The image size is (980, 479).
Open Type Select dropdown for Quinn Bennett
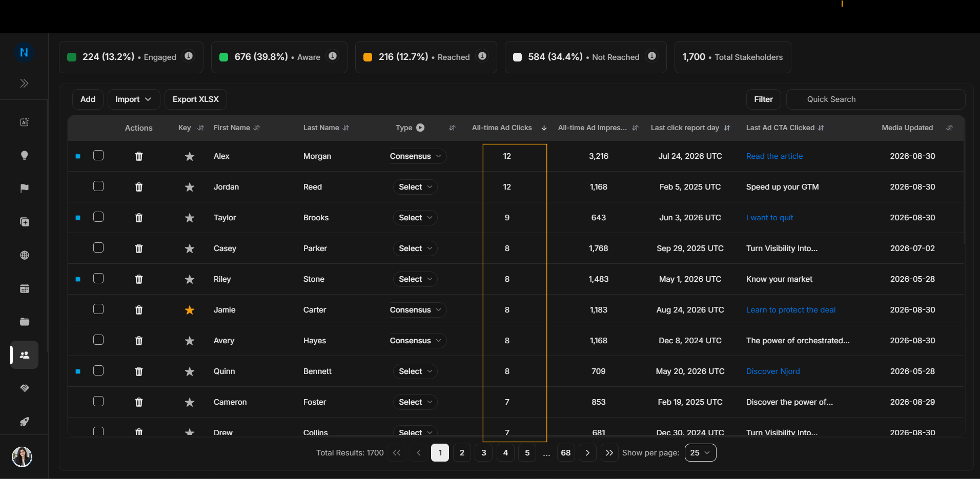pos(415,371)
